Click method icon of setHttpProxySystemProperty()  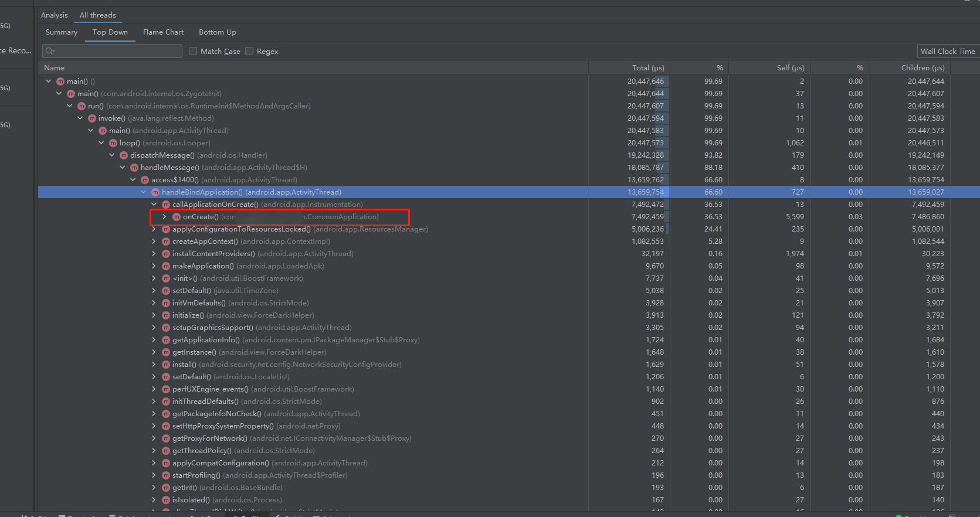click(166, 426)
